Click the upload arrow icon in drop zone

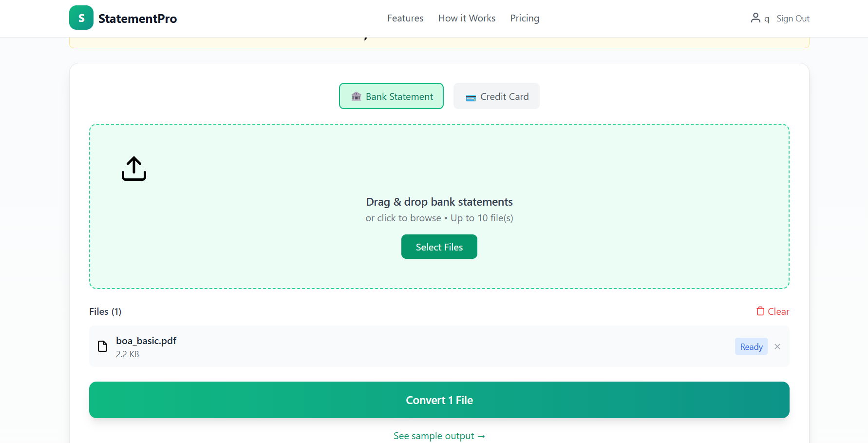pyautogui.click(x=133, y=169)
